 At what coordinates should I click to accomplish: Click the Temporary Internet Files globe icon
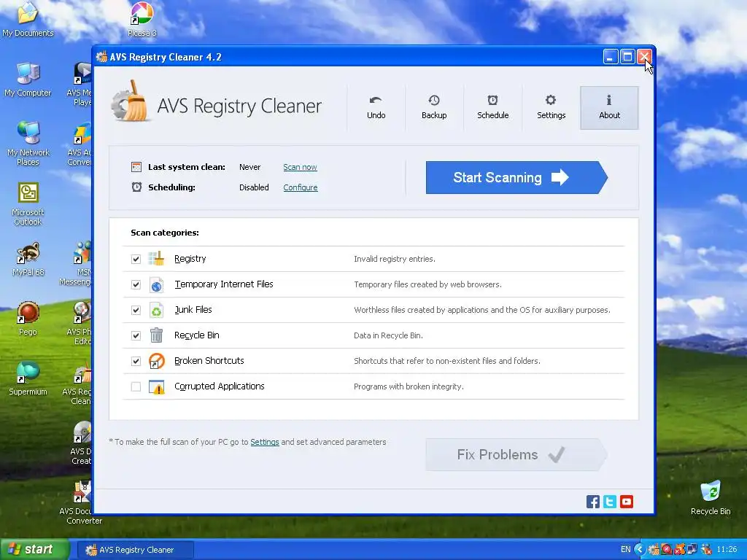[156, 284]
